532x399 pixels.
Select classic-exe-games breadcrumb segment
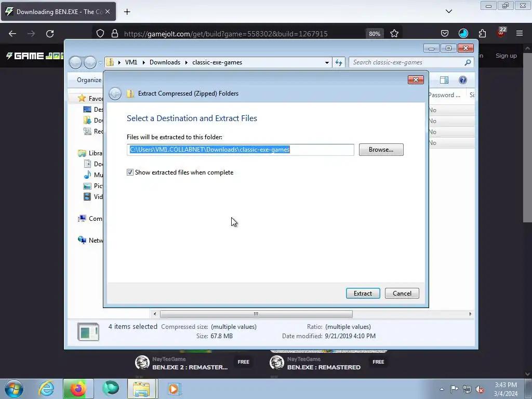pyautogui.click(x=217, y=62)
